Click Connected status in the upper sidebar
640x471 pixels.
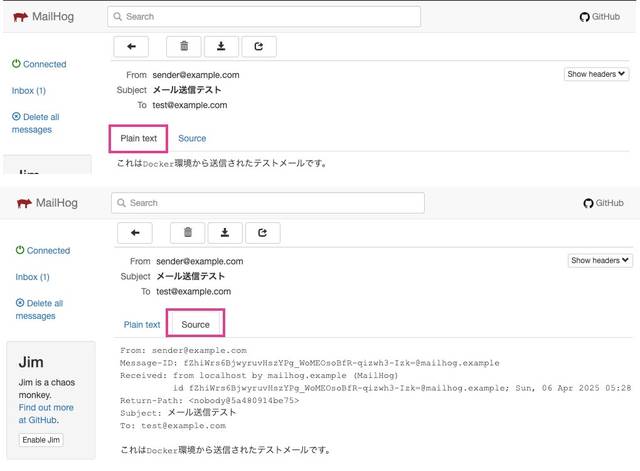[39, 64]
